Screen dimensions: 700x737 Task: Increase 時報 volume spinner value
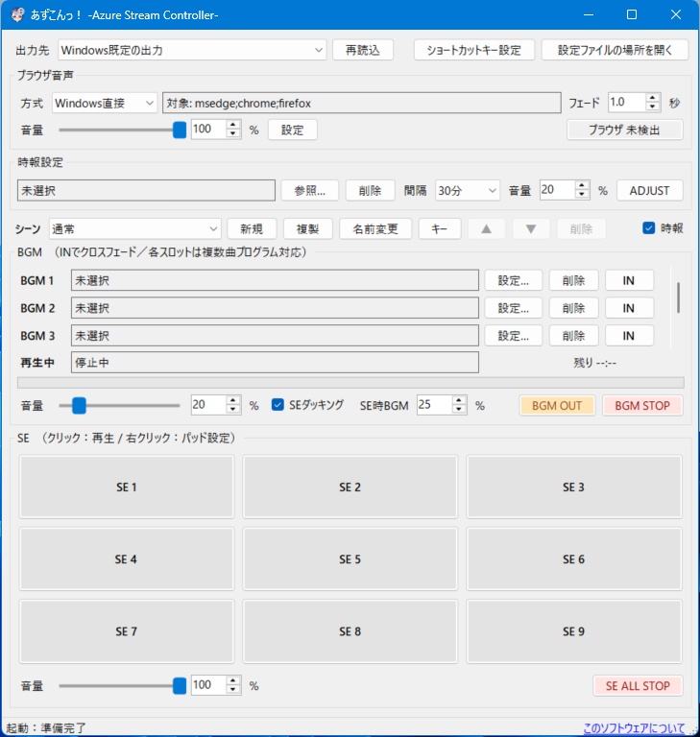[x=582, y=185]
